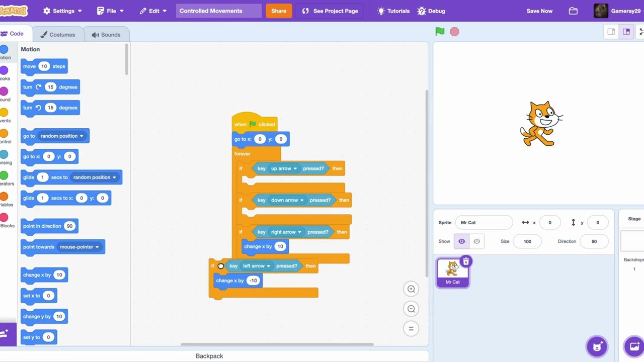Click Save Now
The width and height of the screenshot is (644, 362).
click(539, 11)
